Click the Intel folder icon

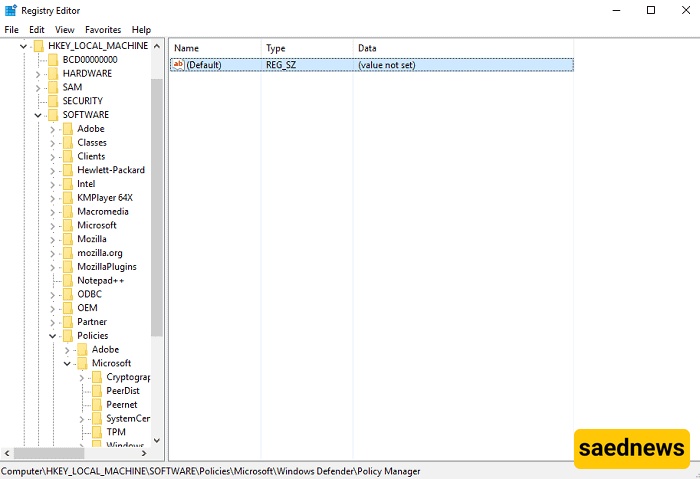(68, 184)
